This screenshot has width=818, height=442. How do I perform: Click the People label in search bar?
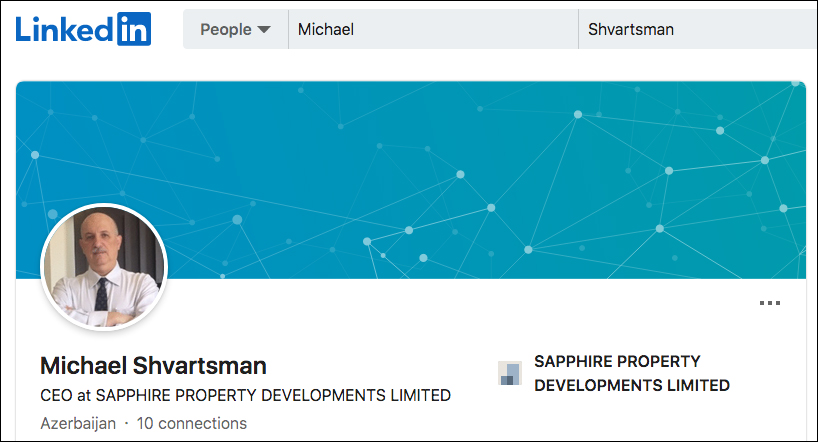click(x=226, y=30)
